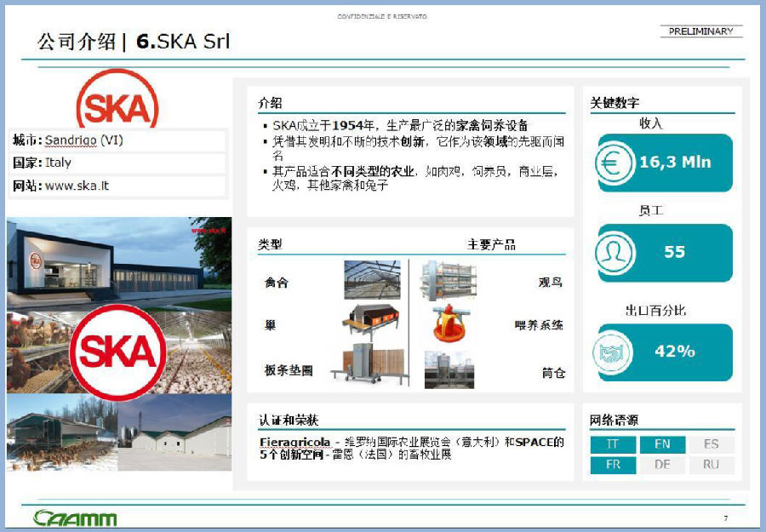766x532 pixels.
Task: Click the '介绍' section heading
Action: 270,103
